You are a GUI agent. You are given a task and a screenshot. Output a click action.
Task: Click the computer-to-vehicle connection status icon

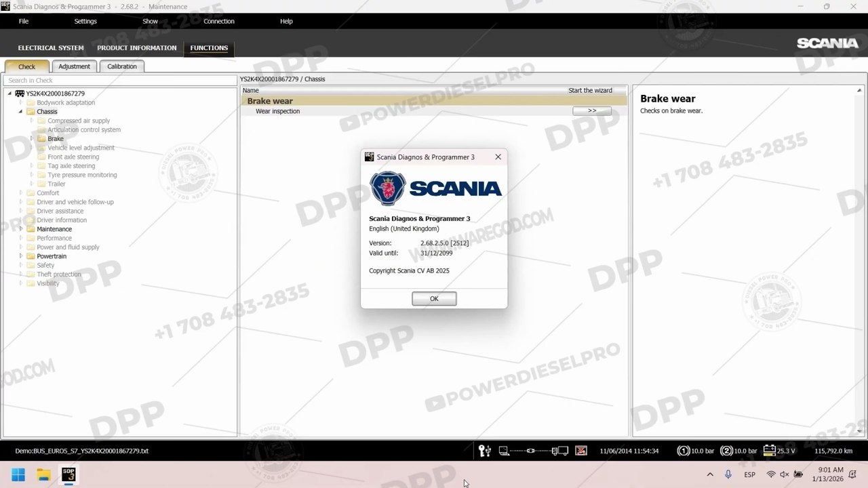point(533,451)
